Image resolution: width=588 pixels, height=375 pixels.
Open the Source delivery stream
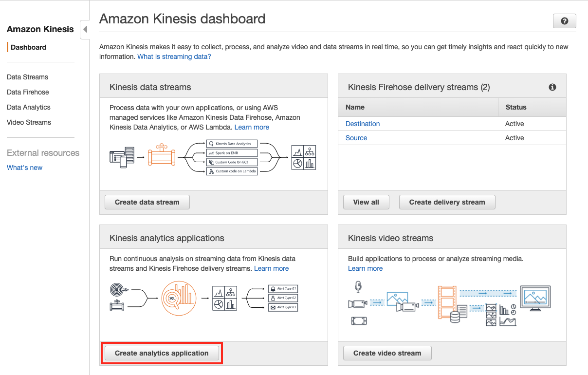click(x=356, y=138)
